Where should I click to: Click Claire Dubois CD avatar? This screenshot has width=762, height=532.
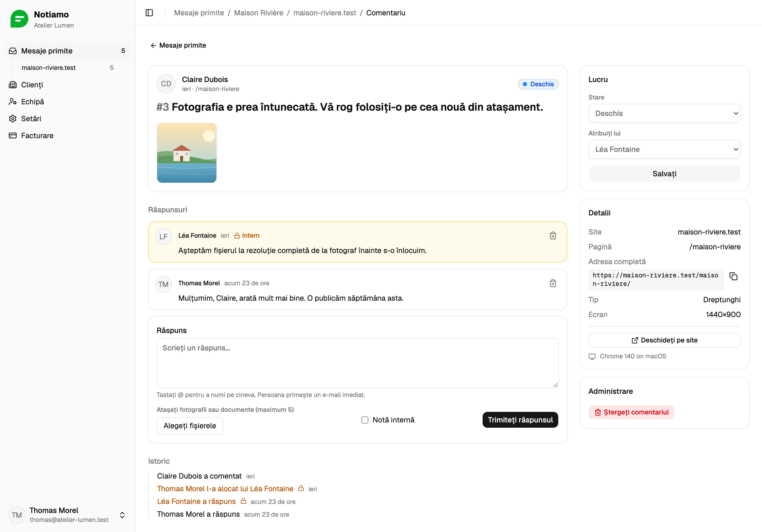tap(166, 84)
